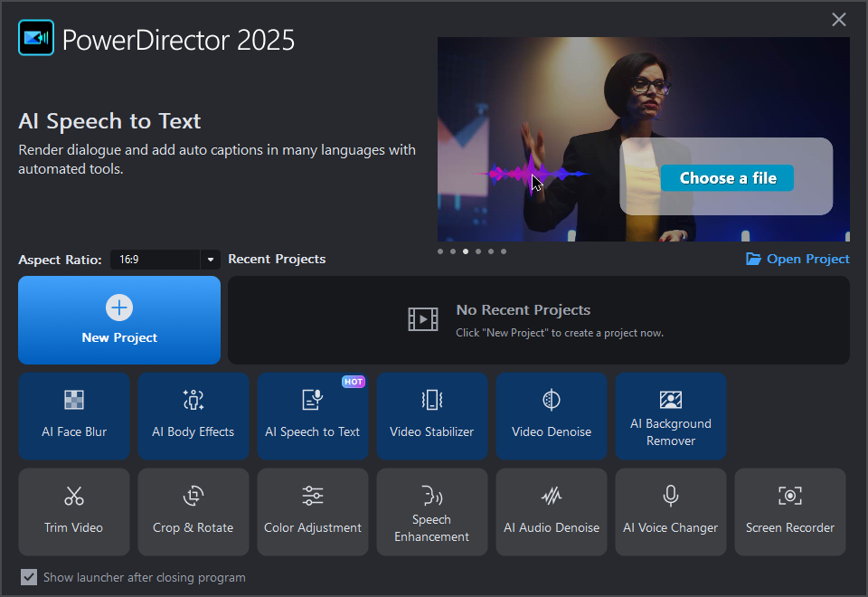The width and height of the screenshot is (868, 597).
Task: Start the Video Stabilizer tool
Action: click(x=432, y=416)
